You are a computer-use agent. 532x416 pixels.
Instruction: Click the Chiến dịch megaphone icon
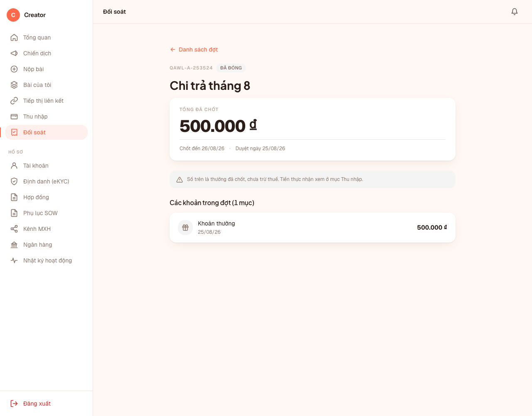(x=14, y=53)
